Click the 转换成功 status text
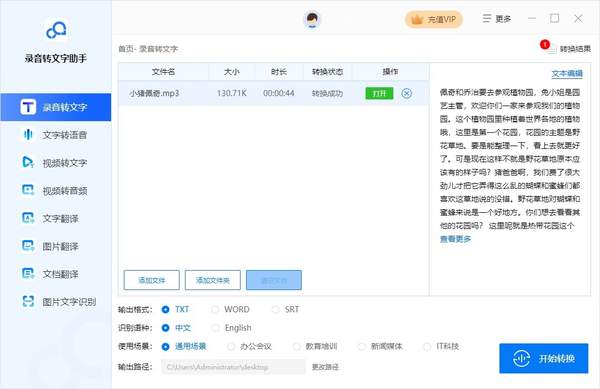The height and width of the screenshot is (389, 600). [328, 93]
